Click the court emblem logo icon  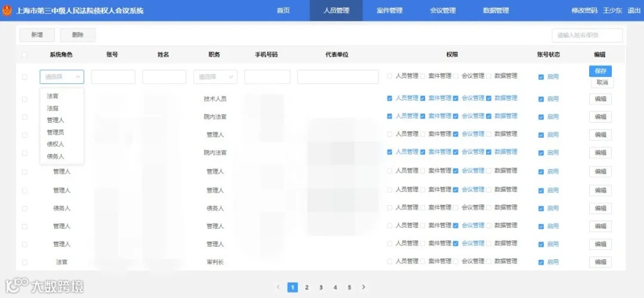click(7, 11)
